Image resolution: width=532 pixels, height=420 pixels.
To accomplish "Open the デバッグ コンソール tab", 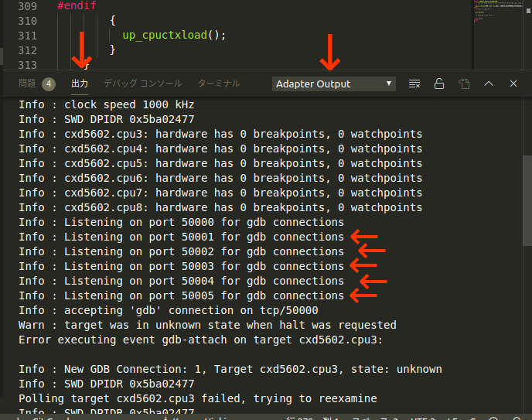I will pos(143,84).
